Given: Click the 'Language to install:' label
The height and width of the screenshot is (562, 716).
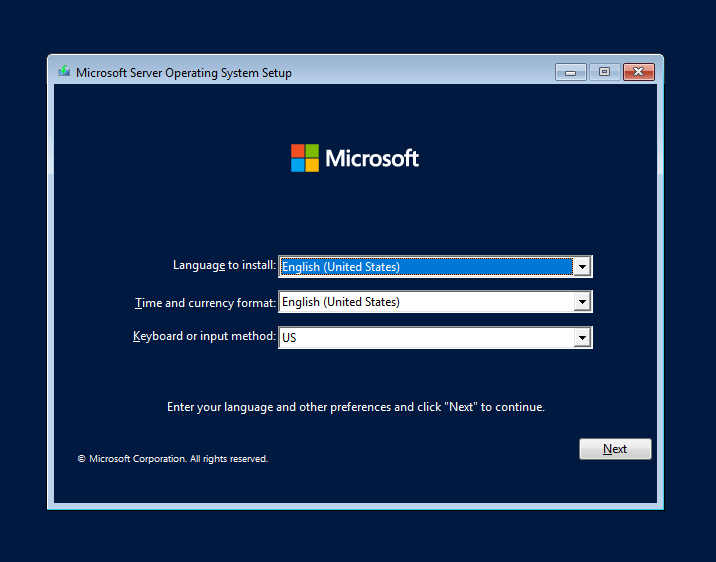Looking at the screenshot, I should pyautogui.click(x=224, y=265).
